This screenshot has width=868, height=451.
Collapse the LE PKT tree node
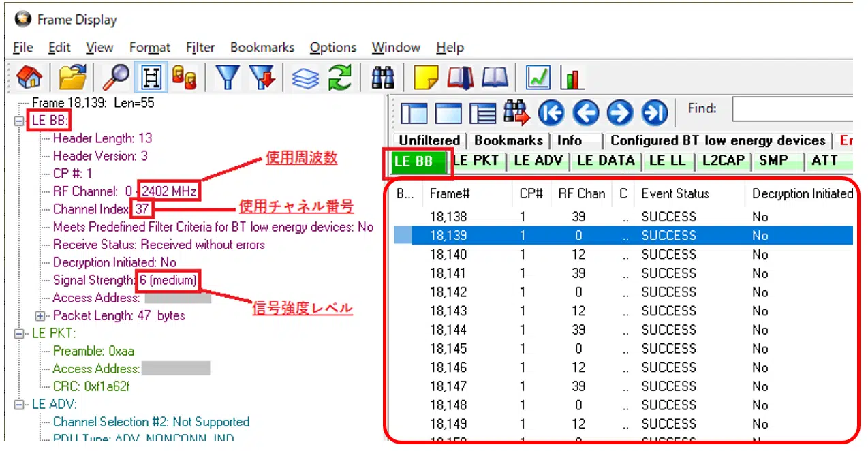tap(19, 334)
